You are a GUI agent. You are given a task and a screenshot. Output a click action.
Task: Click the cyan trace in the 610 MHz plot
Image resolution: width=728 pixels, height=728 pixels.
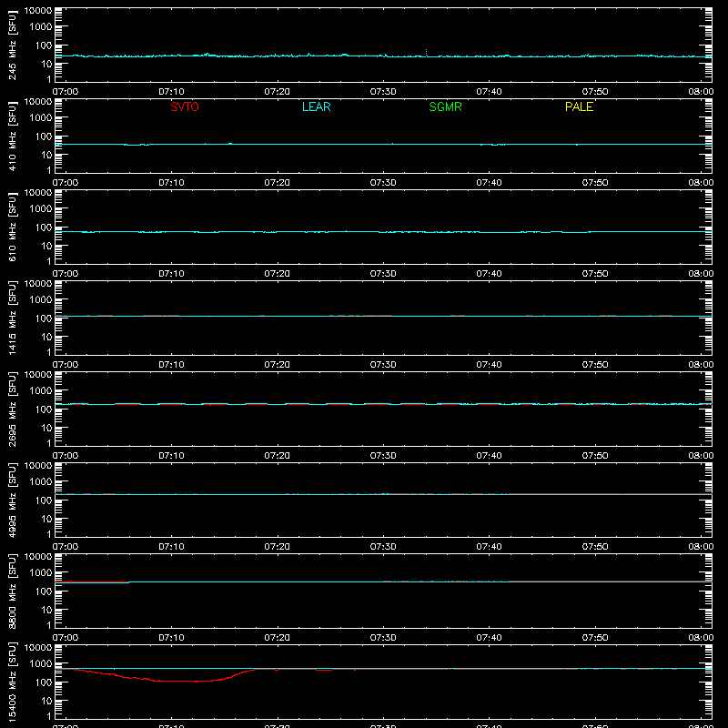(x=383, y=232)
